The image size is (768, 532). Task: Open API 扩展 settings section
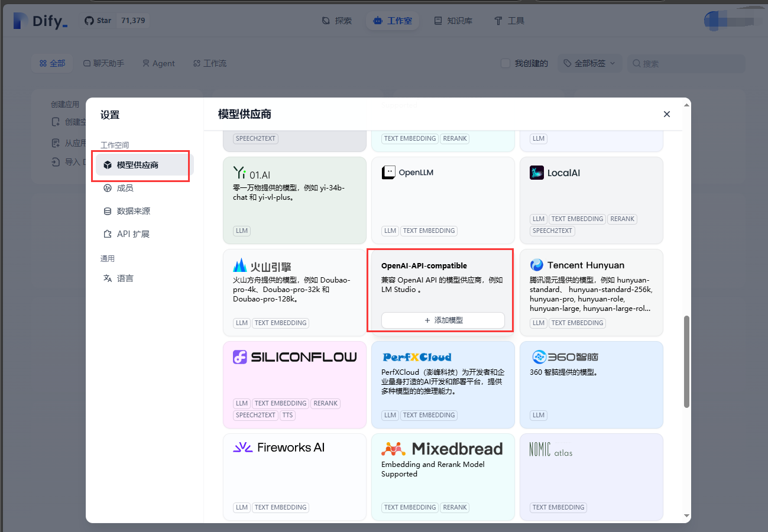click(133, 234)
